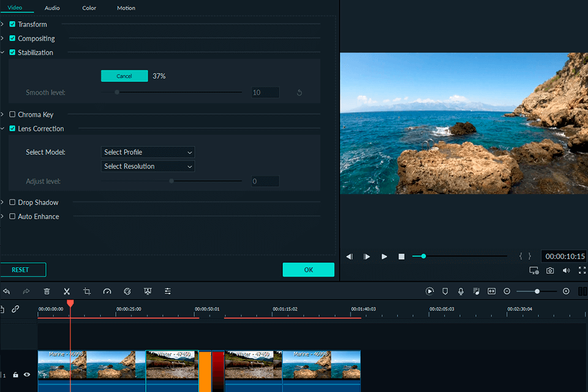
Task: Switch to the Audio tab
Action: point(52,8)
